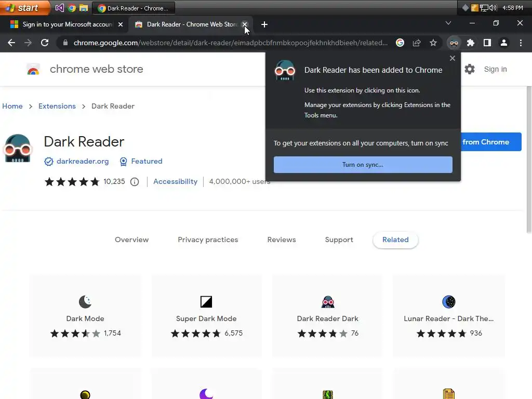This screenshot has height=399, width=532.
Task: Bookmark this tab with the star icon
Action: (x=433, y=43)
